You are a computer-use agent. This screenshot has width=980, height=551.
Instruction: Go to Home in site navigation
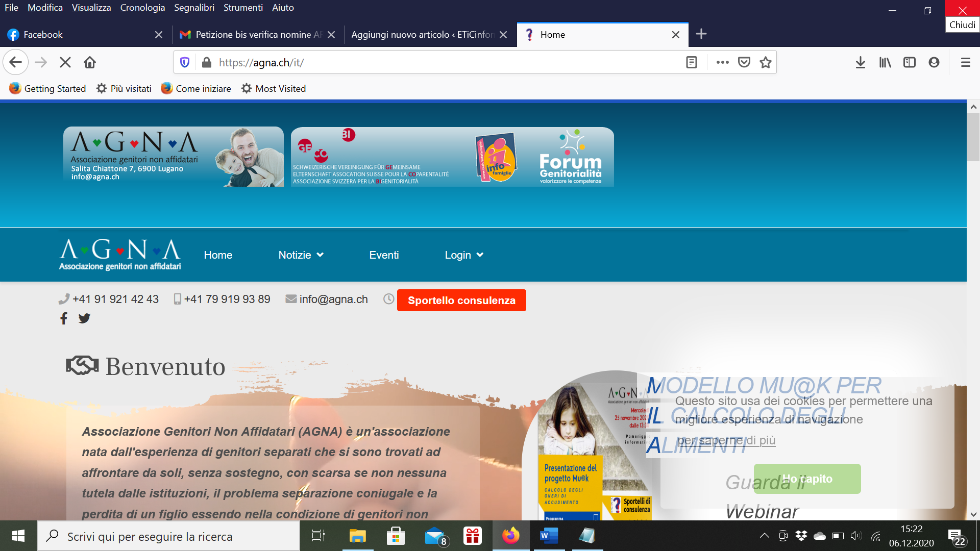(218, 255)
